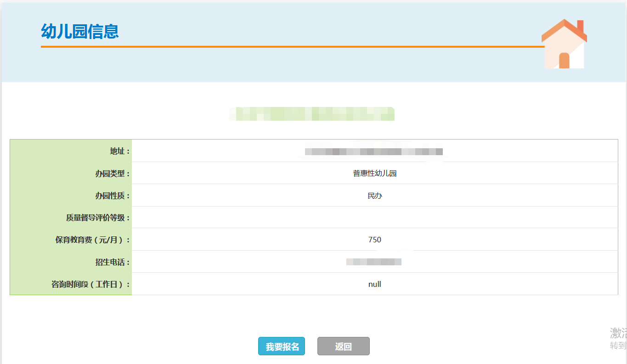Click the 地址 row label
Viewport: 627px width, 364px height.
coord(119,151)
